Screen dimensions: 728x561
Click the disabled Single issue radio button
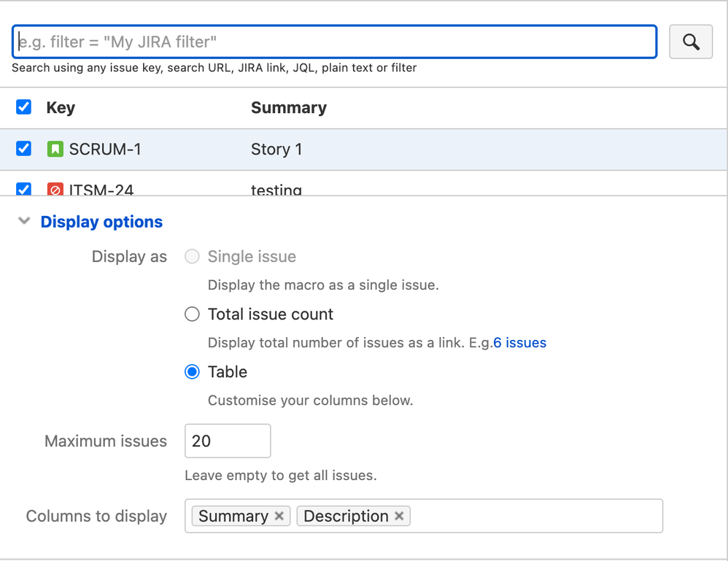[193, 256]
